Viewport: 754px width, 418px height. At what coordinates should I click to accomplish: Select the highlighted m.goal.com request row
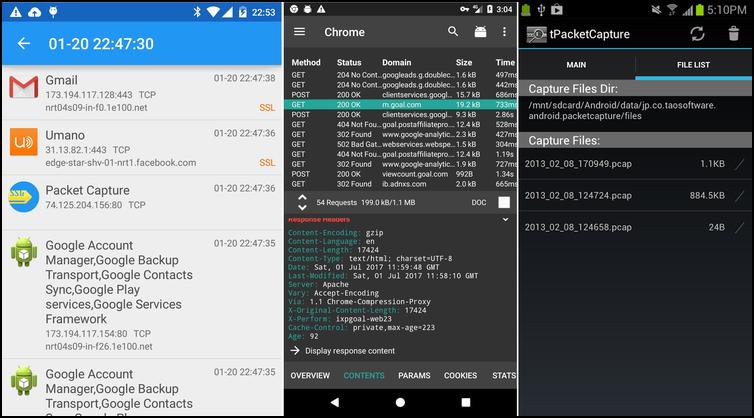[401, 104]
